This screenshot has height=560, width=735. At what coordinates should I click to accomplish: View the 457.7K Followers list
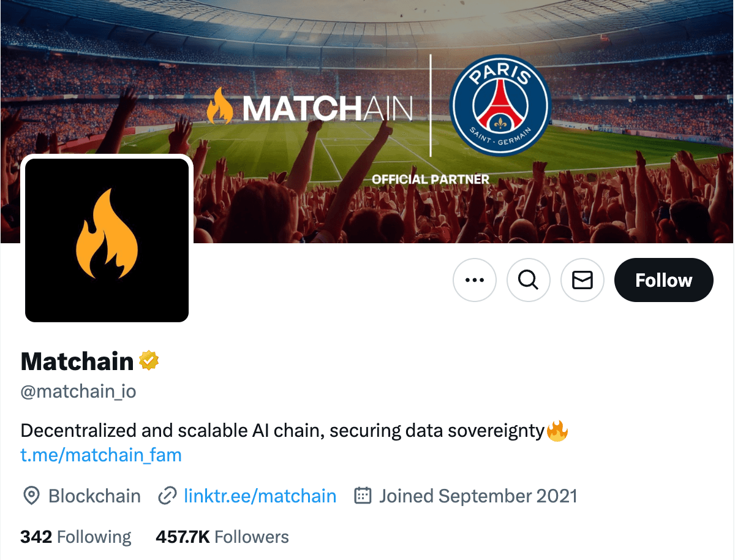point(222,537)
